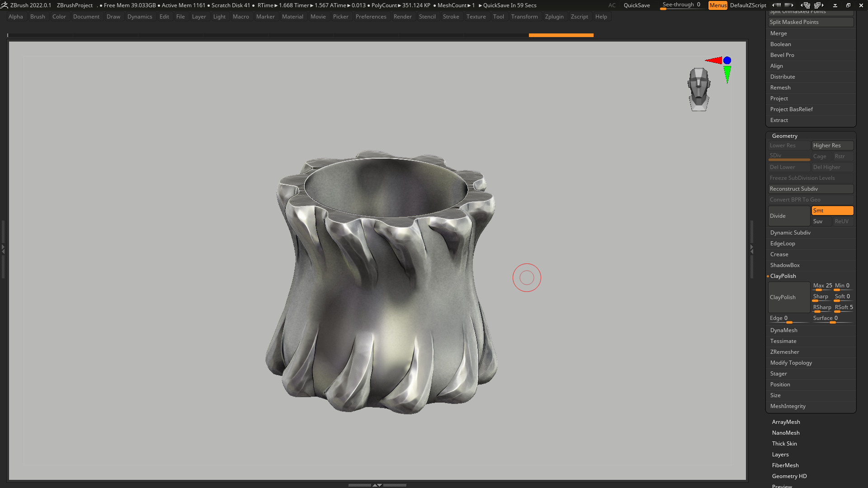Image resolution: width=868 pixels, height=488 pixels.
Task: Click the large ClayPolish button
Action: click(789, 297)
